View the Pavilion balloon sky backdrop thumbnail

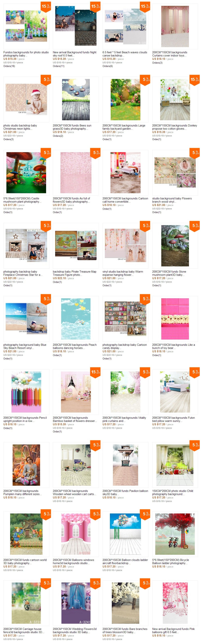125,465
